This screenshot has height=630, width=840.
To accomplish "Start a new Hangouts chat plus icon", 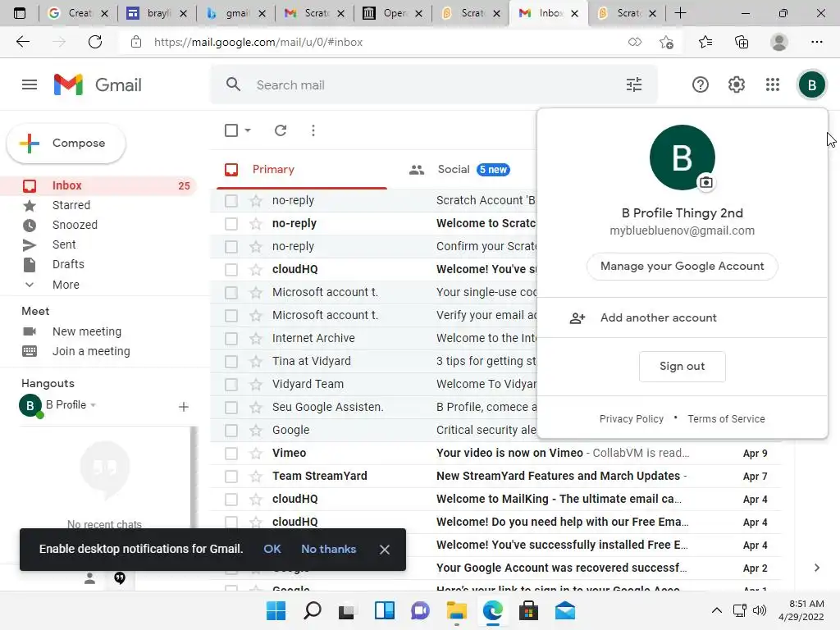I will point(183,407).
